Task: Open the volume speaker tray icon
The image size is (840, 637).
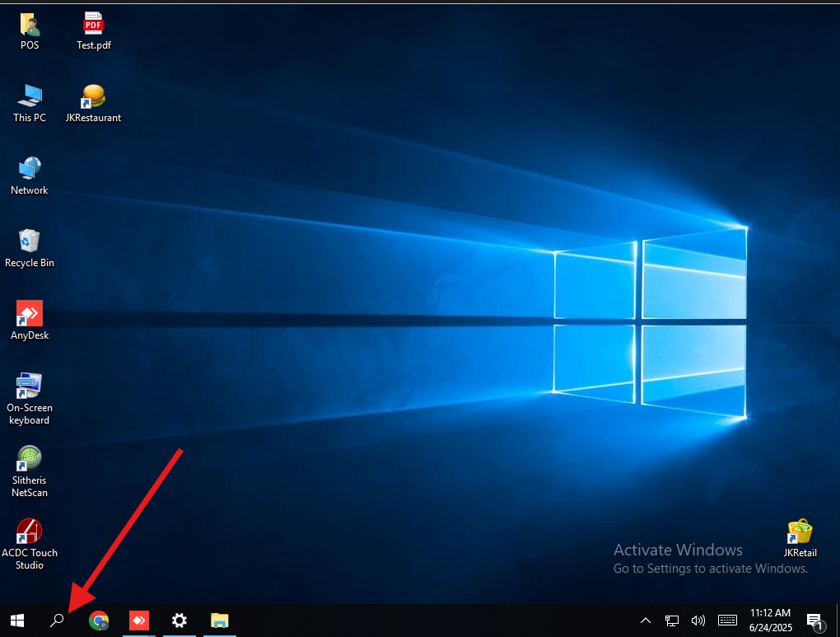Action: (x=698, y=621)
